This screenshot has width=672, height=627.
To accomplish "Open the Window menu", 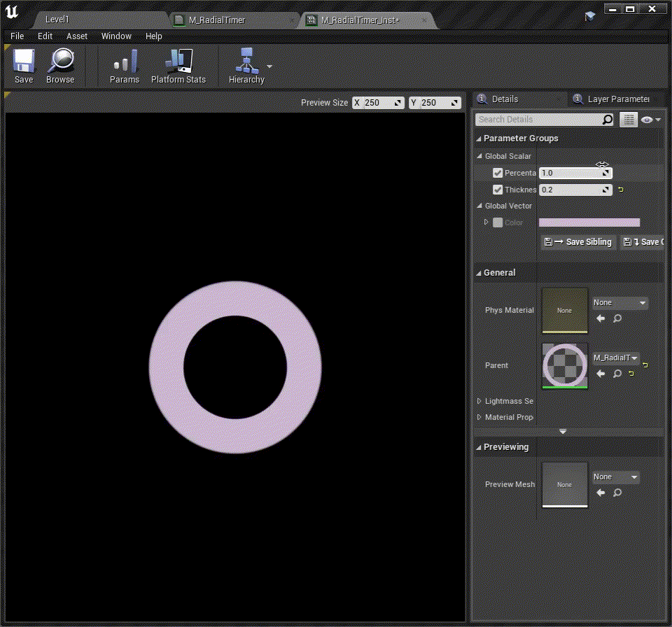I will coord(116,36).
